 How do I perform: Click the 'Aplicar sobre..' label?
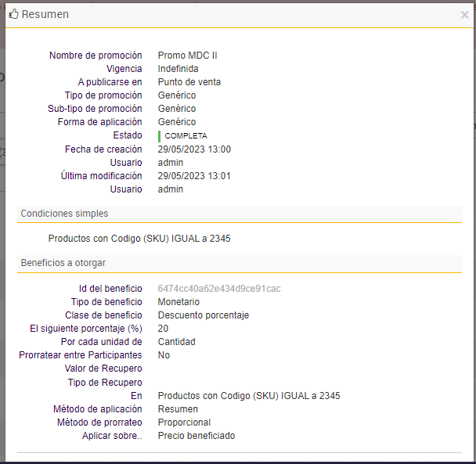(112, 436)
